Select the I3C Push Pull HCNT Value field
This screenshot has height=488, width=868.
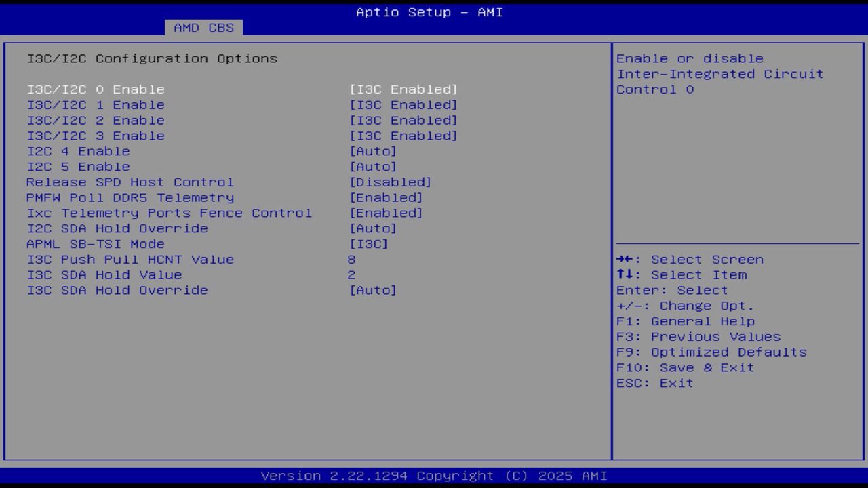130,259
